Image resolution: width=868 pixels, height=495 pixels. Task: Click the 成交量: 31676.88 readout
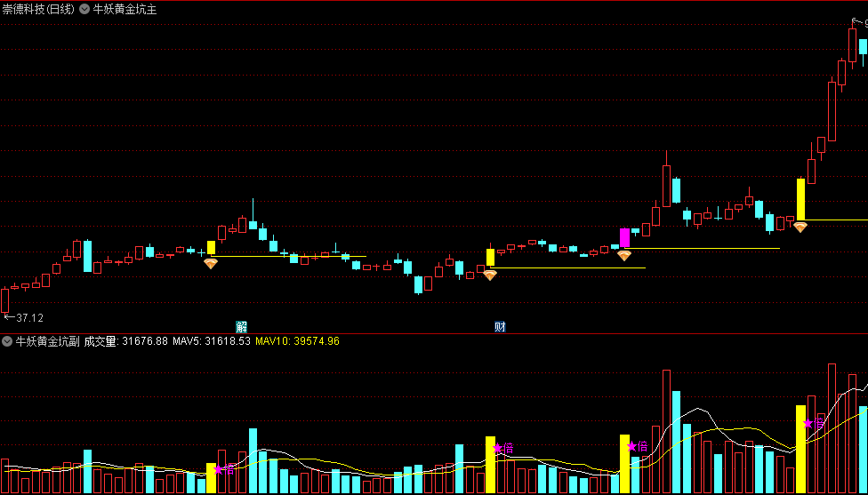125,341
